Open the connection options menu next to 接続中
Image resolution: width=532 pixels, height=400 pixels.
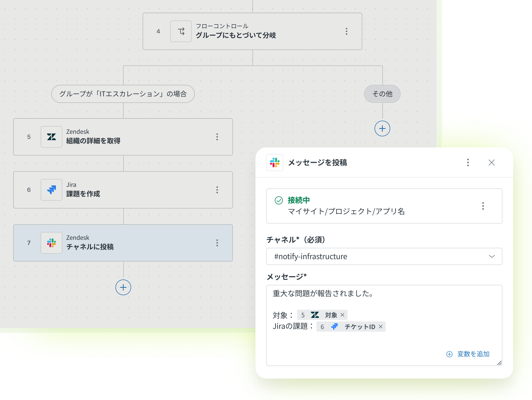(x=483, y=206)
